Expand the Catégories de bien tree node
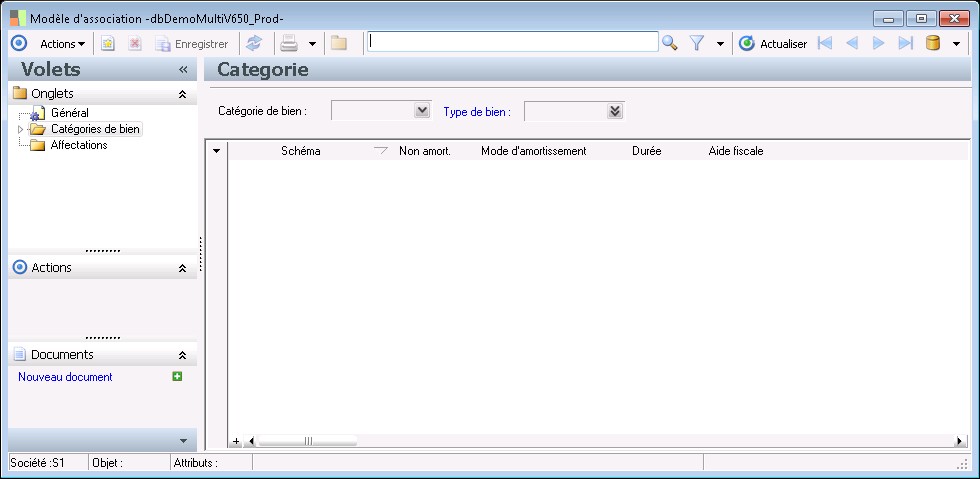The height and width of the screenshot is (479, 980). pyautogui.click(x=21, y=129)
